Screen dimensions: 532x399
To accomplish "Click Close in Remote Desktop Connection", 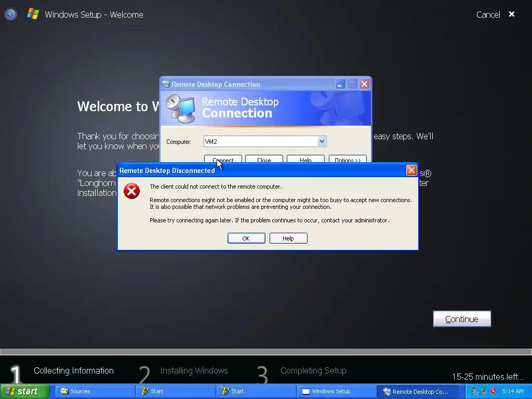I will [264, 159].
